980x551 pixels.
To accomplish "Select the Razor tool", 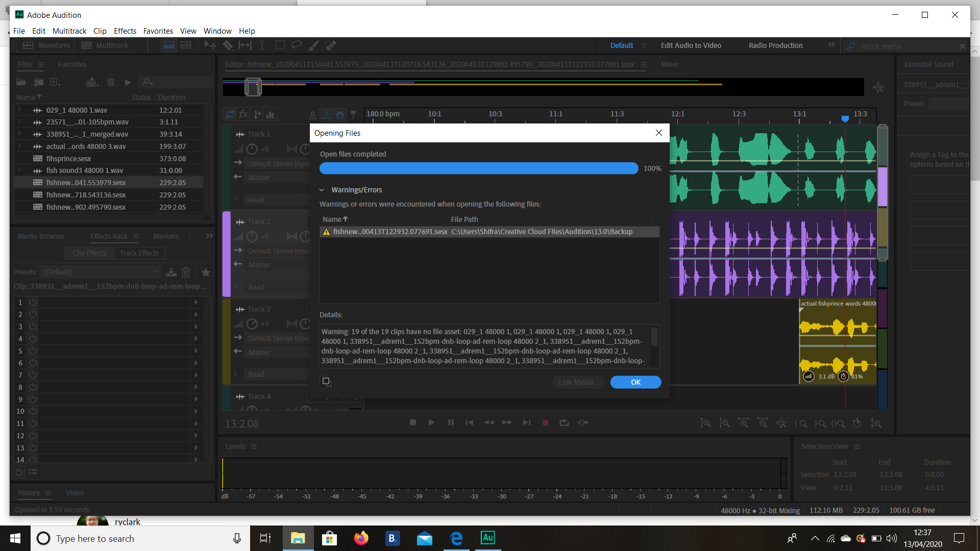I will click(228, 45).
